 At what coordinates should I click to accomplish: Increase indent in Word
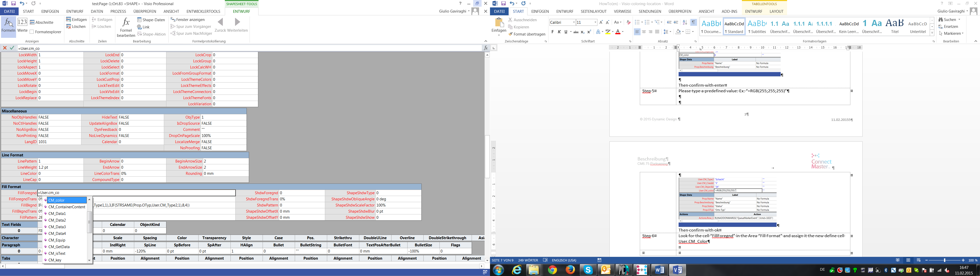pyautogui.click(x=676, y=22)
